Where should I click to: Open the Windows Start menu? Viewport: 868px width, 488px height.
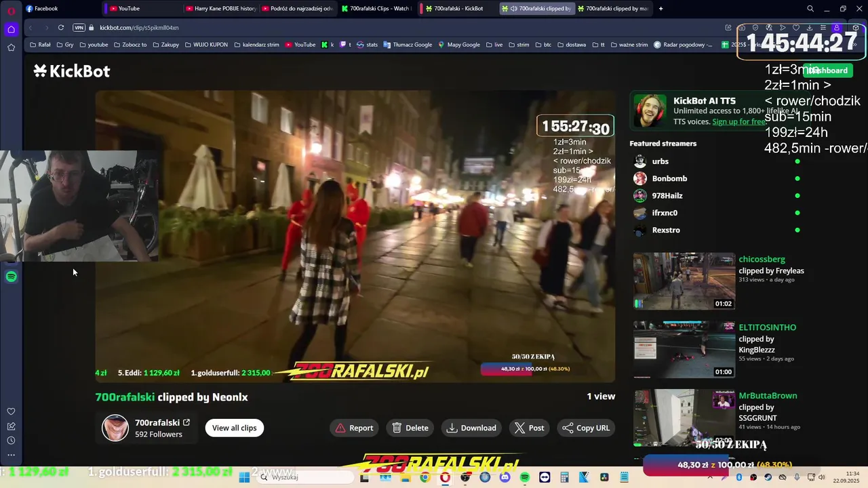click(244, 477)
